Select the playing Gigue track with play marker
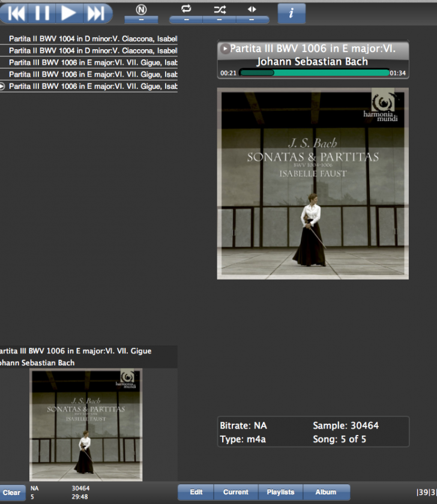The height and width of the screenshot is (504, 437). pos(89,86)
